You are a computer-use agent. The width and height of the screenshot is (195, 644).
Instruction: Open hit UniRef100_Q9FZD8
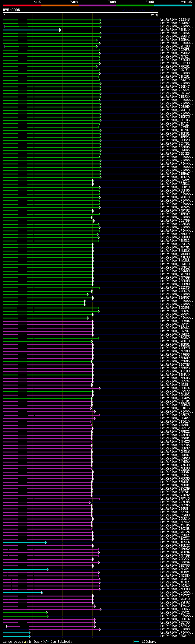point(175,47)
